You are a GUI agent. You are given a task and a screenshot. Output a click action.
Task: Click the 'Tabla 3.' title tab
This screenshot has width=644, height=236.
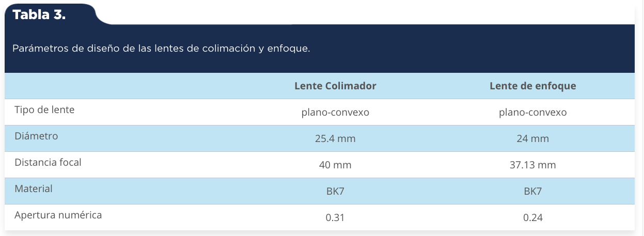[39, 14]
